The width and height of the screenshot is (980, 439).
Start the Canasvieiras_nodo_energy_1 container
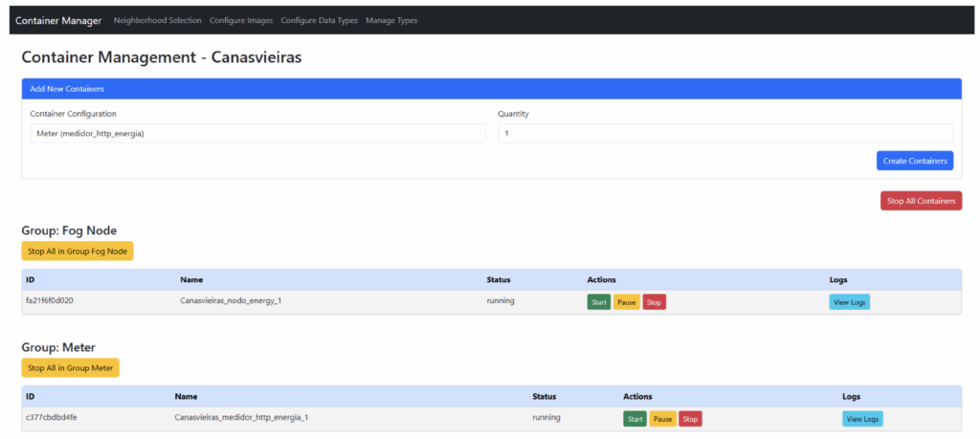click(x=599, y=302)
